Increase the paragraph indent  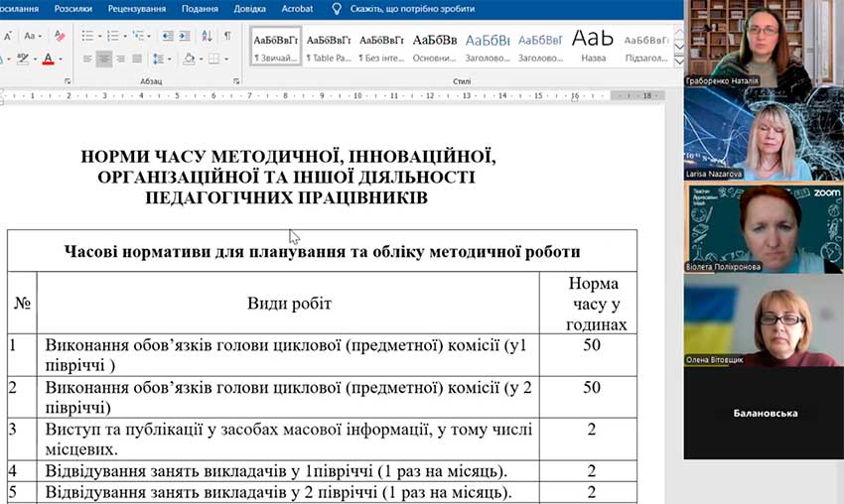point(186,36)
